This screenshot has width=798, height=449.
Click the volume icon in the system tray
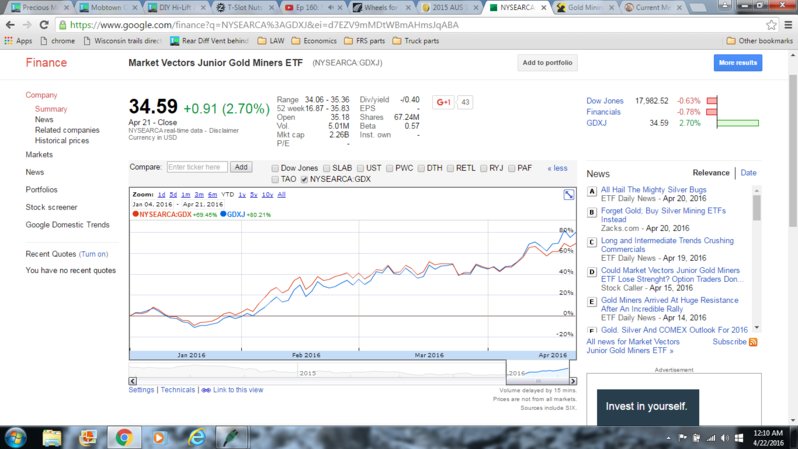[x=725, y=438]
